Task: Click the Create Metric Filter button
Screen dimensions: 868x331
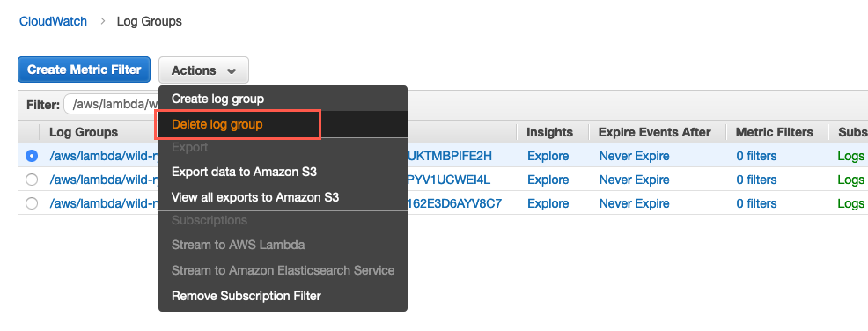Action: tap(85, 70)
